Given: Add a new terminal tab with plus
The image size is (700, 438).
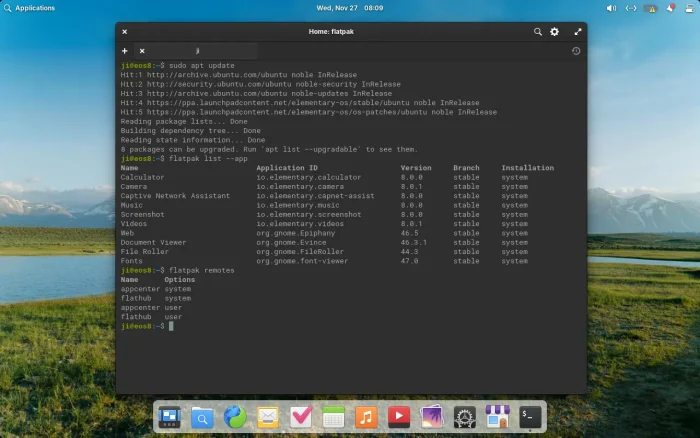Looking at the screenshot, I should pos(125,51).
